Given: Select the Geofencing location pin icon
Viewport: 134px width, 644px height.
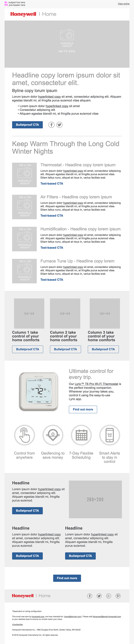Looking at the screenshot, I should 53,435.
